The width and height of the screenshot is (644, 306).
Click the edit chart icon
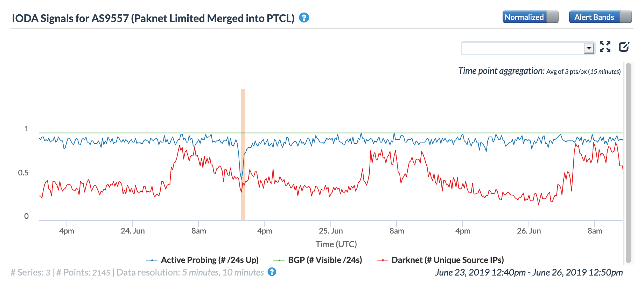point(624,47)
